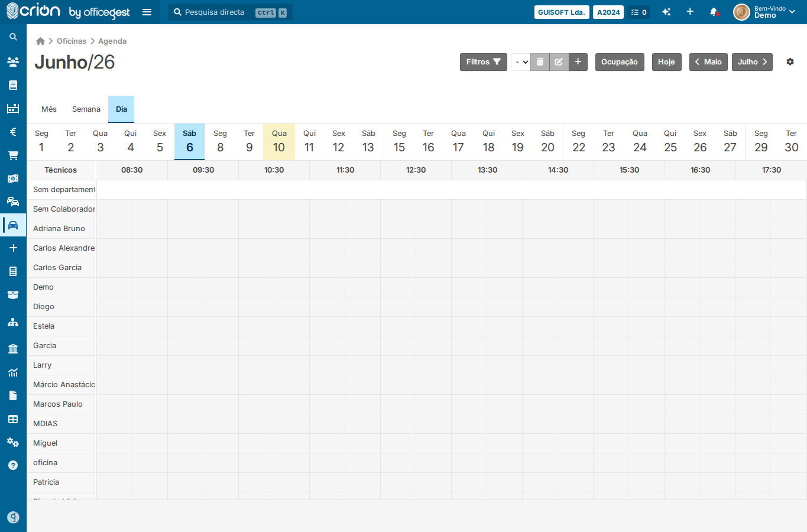
Task: Select day Sex 19 in calendar strip
Action: tap(518, 142)
